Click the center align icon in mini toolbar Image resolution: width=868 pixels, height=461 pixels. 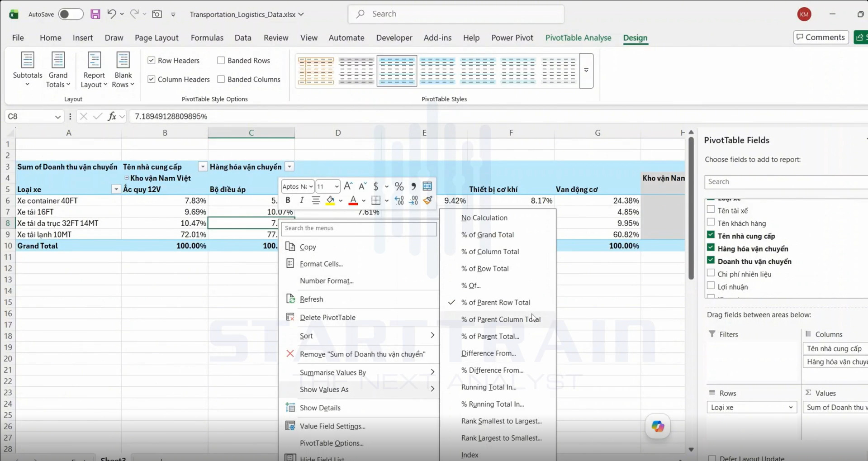(x=316, y=200)
